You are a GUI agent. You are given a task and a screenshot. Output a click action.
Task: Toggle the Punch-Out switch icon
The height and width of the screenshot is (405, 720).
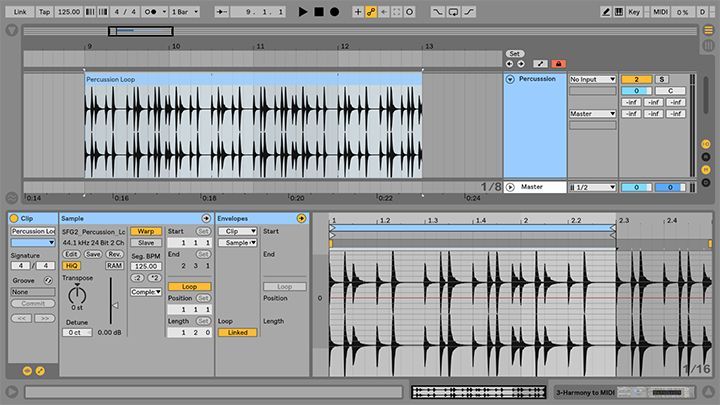coord(469,12)
